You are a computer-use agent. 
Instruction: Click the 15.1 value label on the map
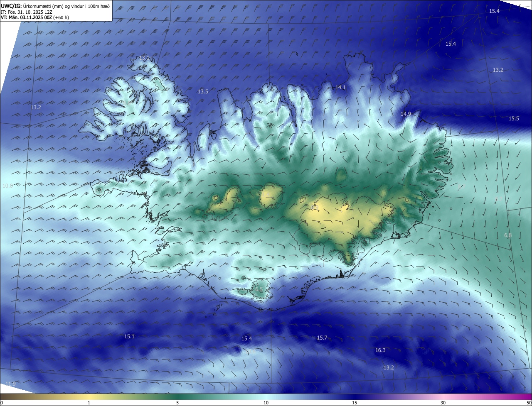point(129,336)
